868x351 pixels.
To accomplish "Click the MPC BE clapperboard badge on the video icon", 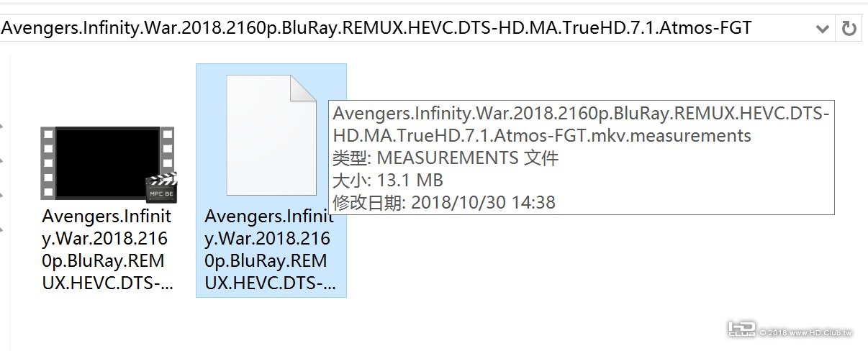I will (x=161, y=187).
